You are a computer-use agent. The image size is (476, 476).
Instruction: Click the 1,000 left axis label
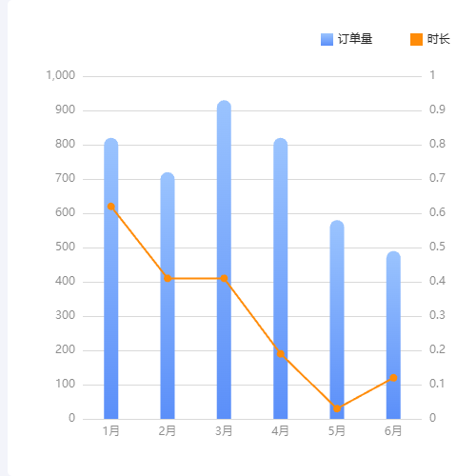click(61, 75)
